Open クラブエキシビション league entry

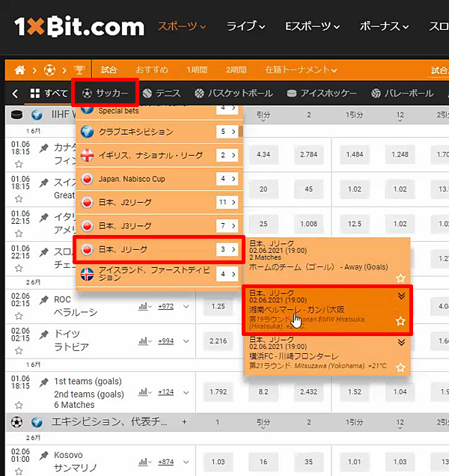click(159, 132)
